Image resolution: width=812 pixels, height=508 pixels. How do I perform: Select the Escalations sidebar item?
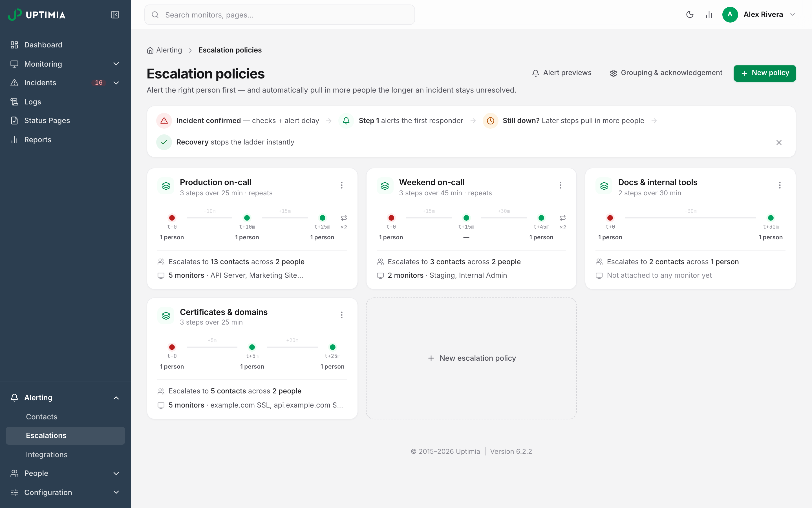click(65, 435)
